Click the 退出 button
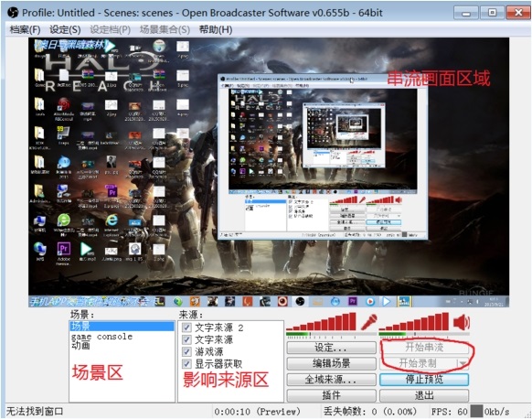 (424, 395)
